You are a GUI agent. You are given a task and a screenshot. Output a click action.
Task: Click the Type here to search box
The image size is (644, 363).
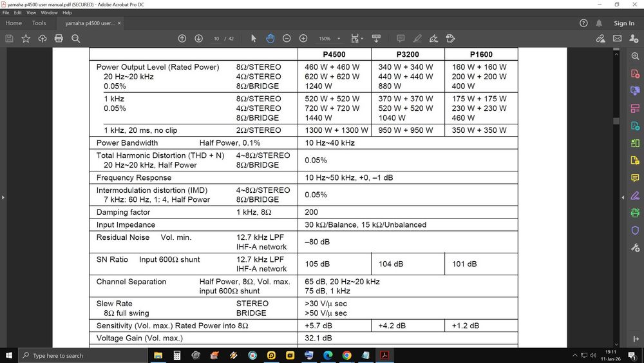[83, 356]
